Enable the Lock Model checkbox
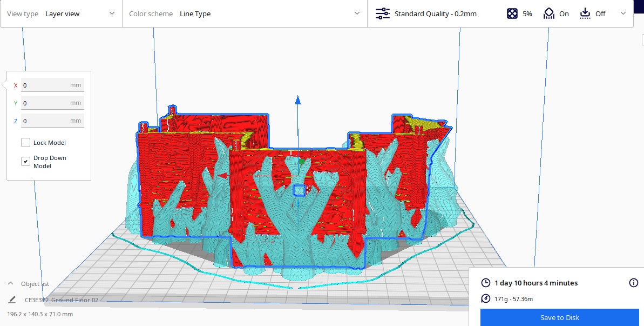This screenshot has height=326, width=644. pyautogui.click(x=25, y=143)
